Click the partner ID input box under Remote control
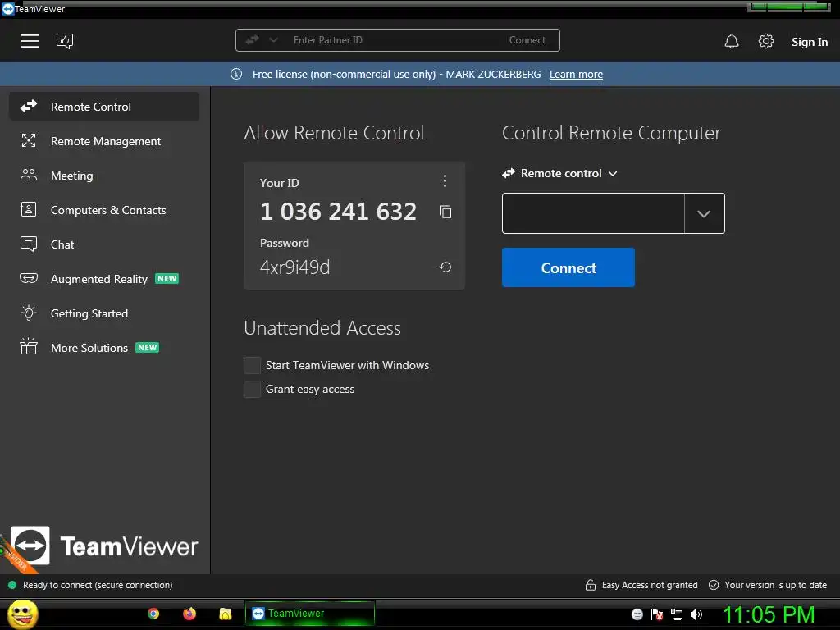 [x=593, y=214]
